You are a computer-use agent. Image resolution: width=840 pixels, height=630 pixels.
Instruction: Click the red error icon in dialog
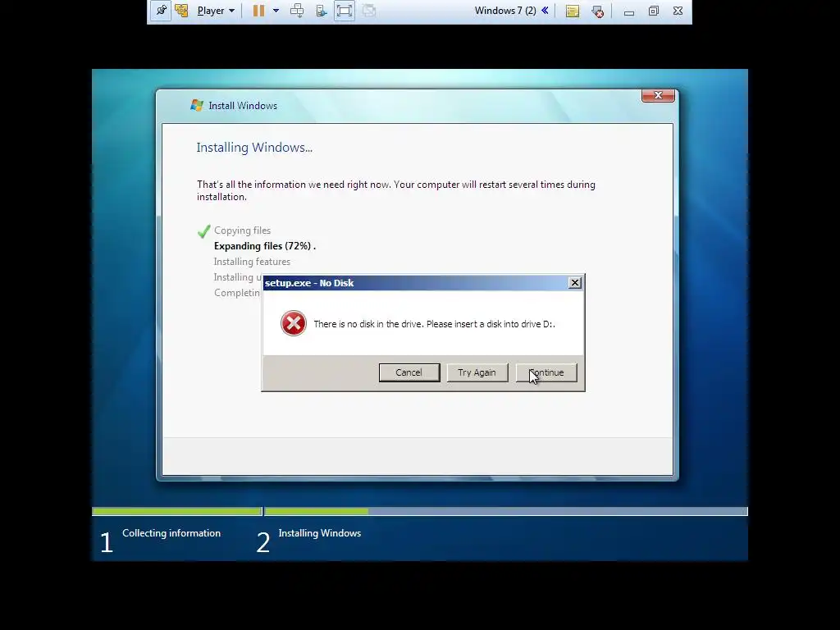click(294, 323)
